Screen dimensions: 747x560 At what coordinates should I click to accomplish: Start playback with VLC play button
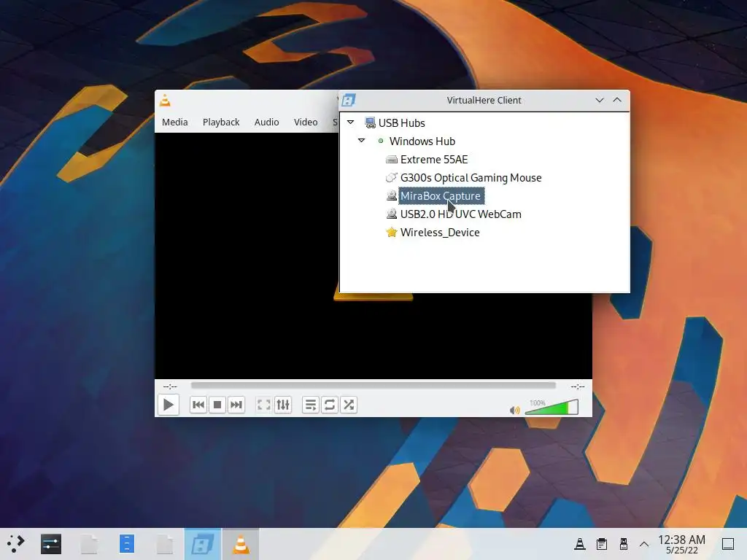pos(169,405)
